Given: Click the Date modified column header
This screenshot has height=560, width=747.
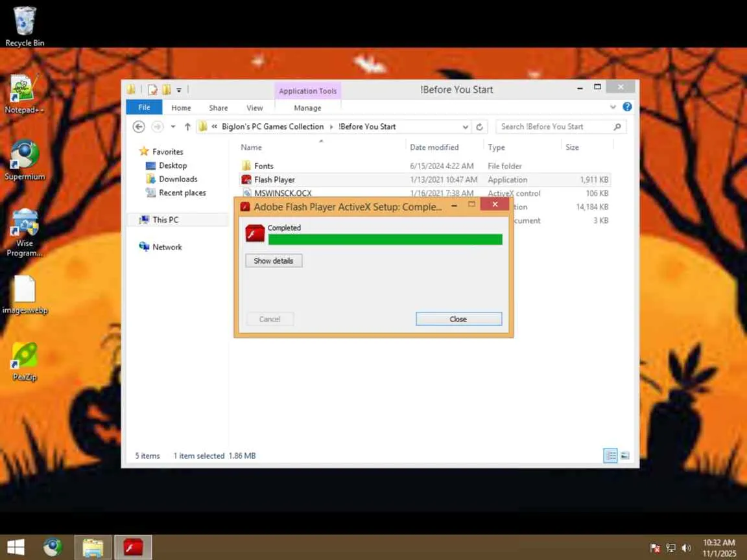Looking at the screenshot, I should point(434,148).
